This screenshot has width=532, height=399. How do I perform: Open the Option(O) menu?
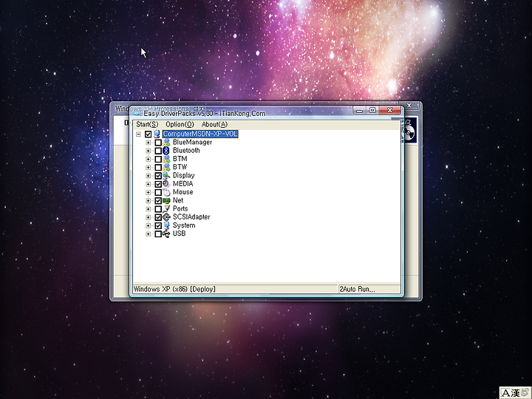(180, 125)
